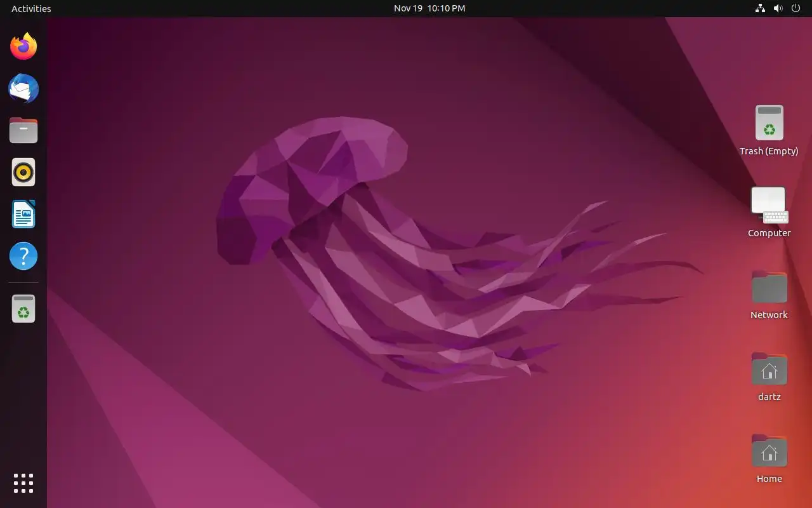Screen dimensions: 812x508
Task: Show Applications grid
Action: pyautogui.click(x=23, y=483)
